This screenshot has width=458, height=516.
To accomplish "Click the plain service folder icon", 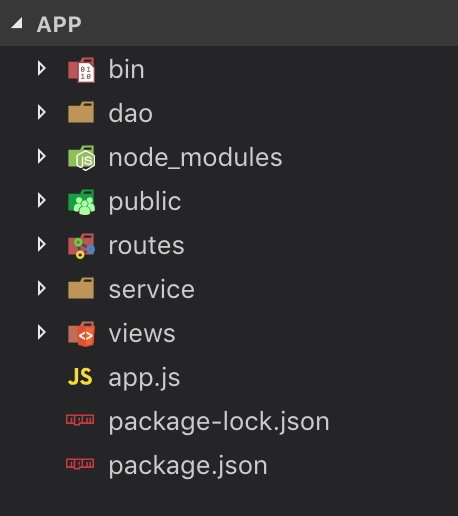I will (81, 288).
